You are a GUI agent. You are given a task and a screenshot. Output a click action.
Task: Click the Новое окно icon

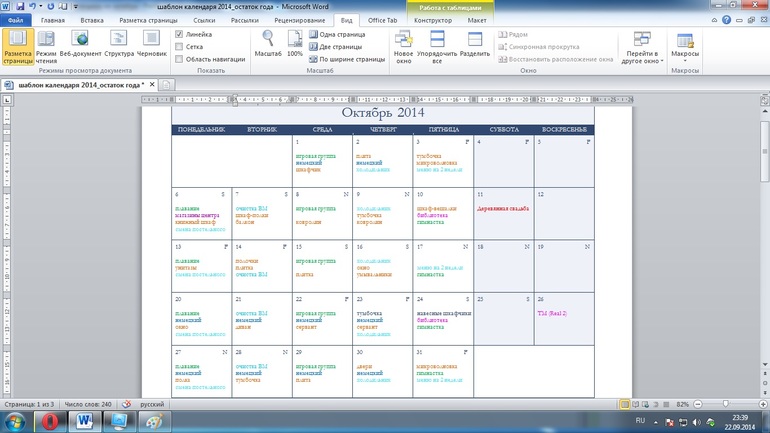(x=404, y=46)
